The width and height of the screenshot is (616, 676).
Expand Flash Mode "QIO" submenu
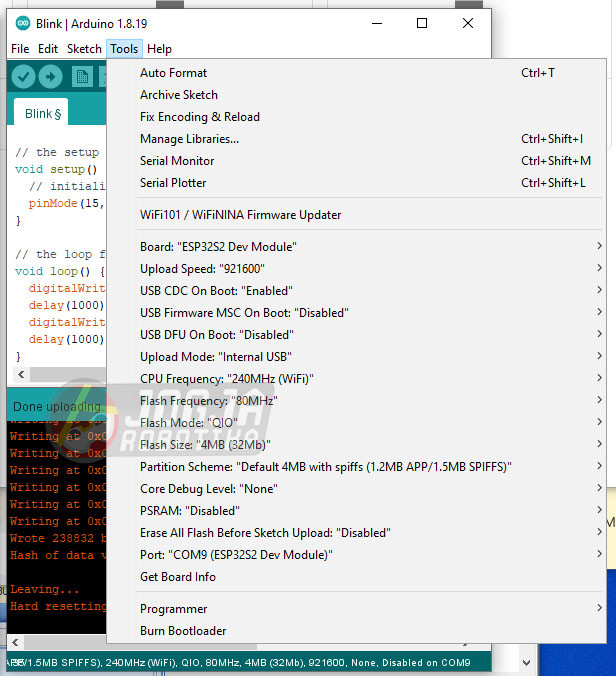[x=356, y=422]
